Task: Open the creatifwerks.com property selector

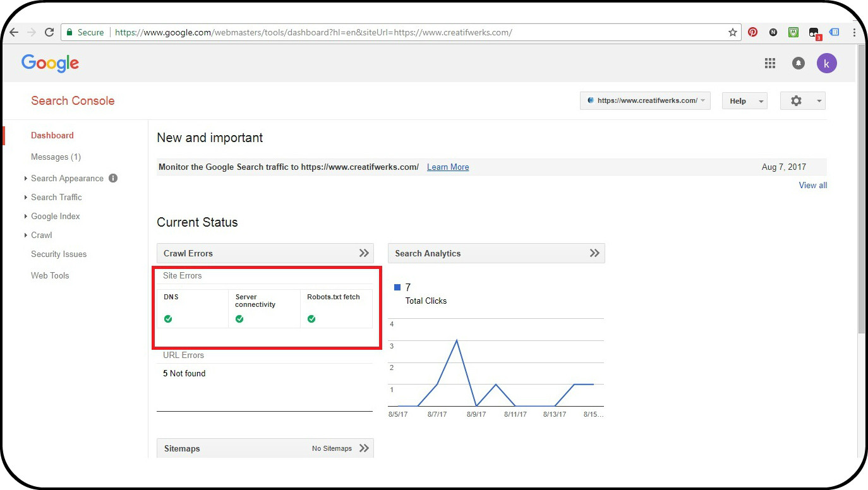Action: pyautogui.click(x=645, y=101)
